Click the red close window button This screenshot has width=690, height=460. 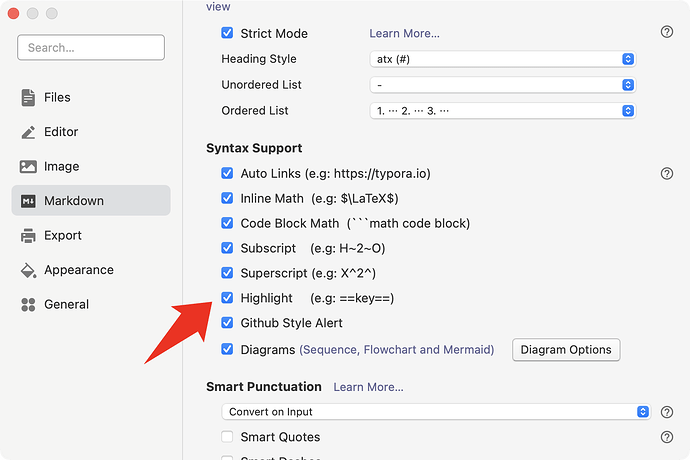click(x=13, y=14)
